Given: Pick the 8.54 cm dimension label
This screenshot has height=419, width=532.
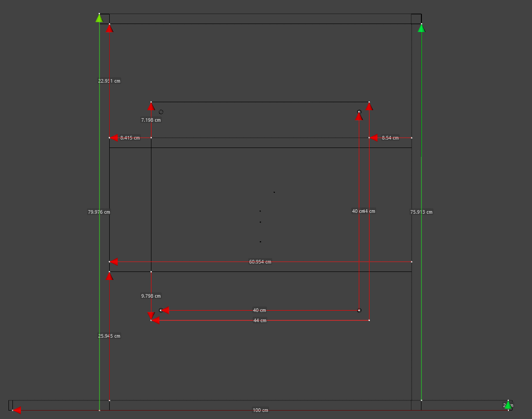Looking at the screenshot, I should [390, 138].
